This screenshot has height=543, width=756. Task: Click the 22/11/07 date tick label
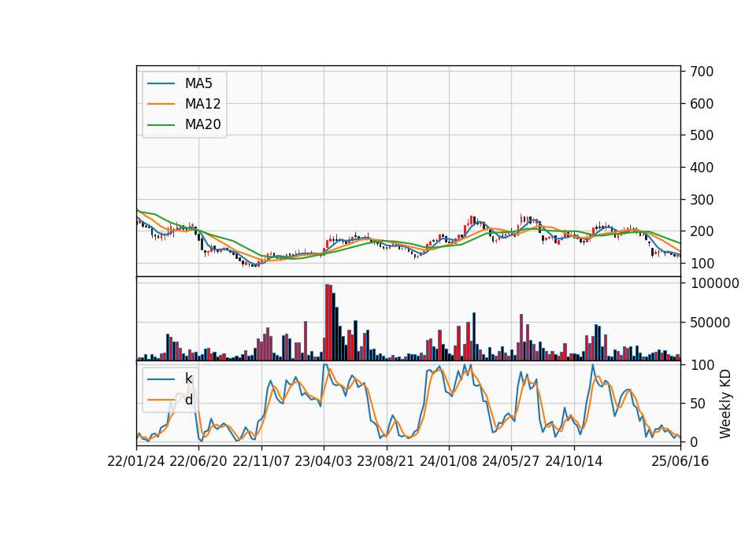(261, 462)
